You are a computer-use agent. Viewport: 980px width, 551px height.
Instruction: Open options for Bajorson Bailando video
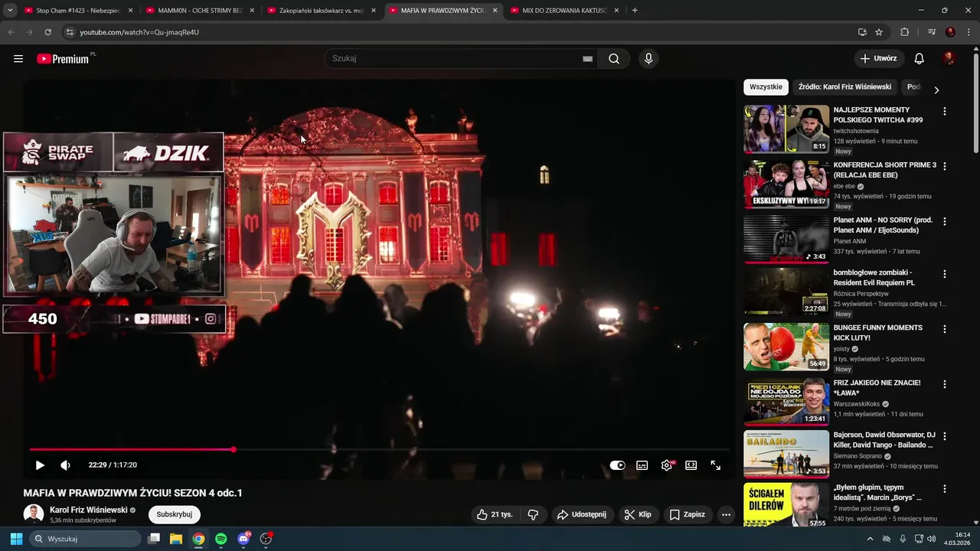pos(944,436)
